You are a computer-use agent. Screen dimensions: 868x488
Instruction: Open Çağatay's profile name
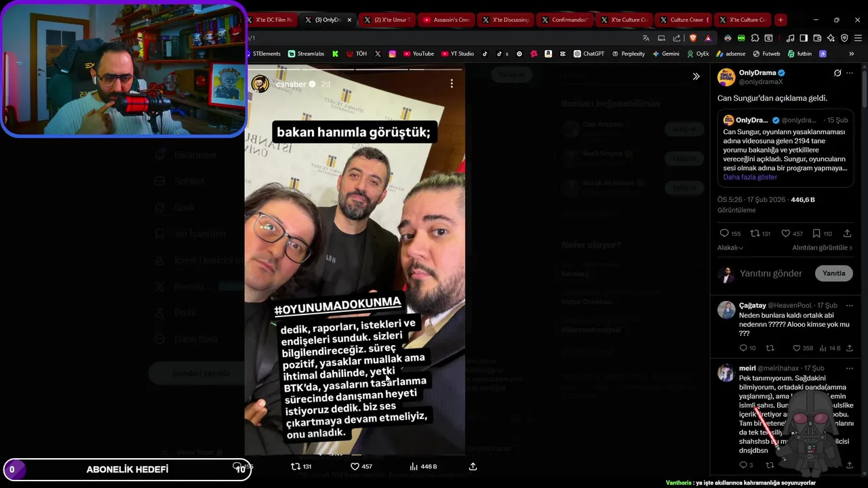click(x=752, y=306)
